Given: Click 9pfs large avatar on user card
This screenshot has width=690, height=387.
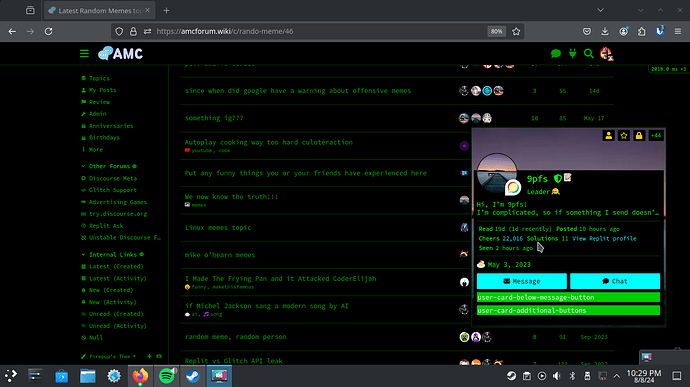Looking at the screenshot, I should [x=497, y=173].
